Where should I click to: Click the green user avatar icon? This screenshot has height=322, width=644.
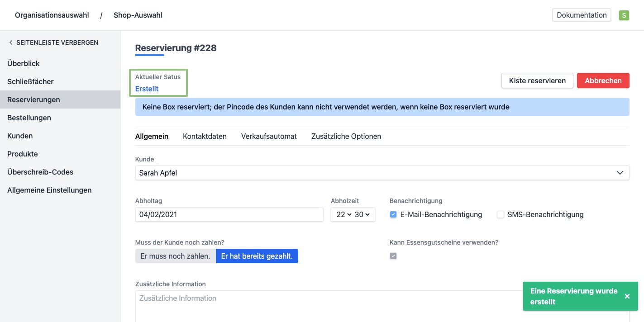pos(624,15)
